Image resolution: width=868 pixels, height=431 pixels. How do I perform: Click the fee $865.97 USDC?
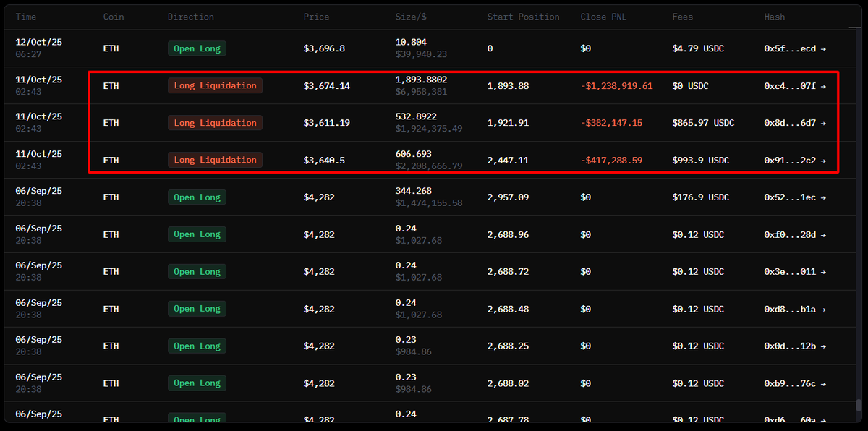703,123
